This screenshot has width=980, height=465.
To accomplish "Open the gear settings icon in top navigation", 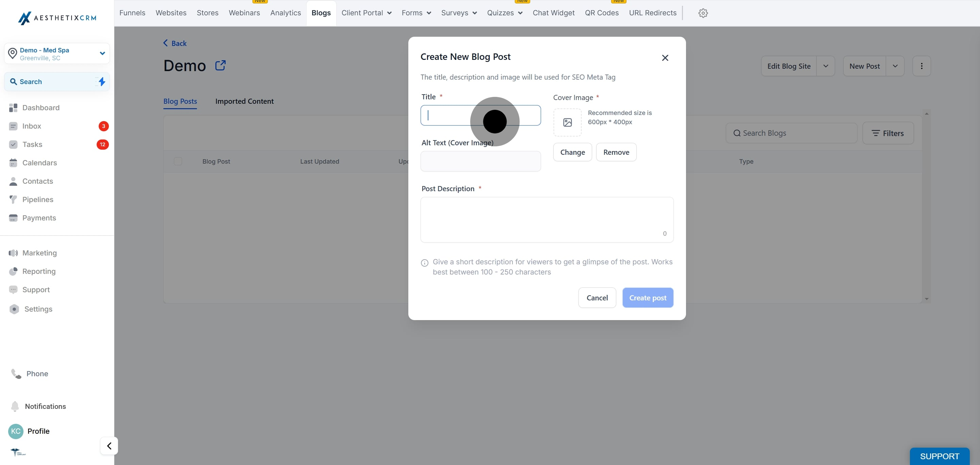I will point(703,13).
